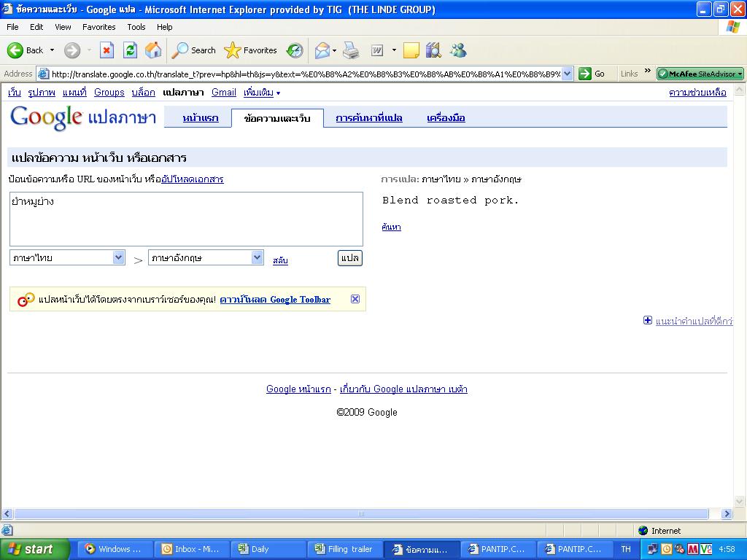Click the รูปภาพ images link
Viewport: 747px width, 560px height.
click(x=42, y=93)
